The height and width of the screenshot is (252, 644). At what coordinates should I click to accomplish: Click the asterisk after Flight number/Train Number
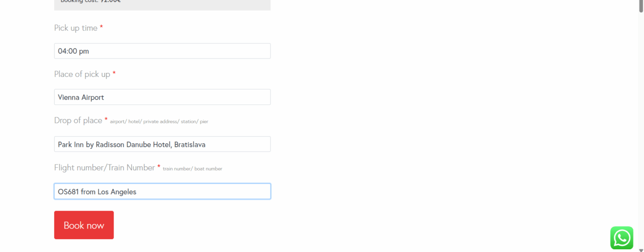pos(159,167)
